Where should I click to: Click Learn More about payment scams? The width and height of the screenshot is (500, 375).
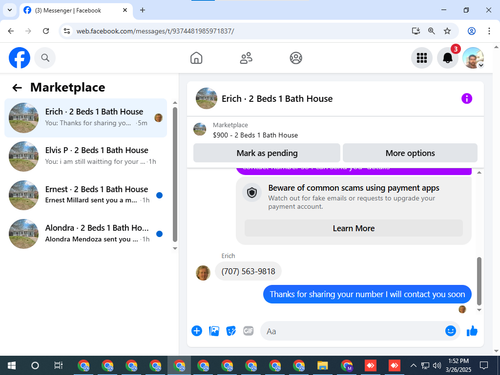(x=354, y=228)
